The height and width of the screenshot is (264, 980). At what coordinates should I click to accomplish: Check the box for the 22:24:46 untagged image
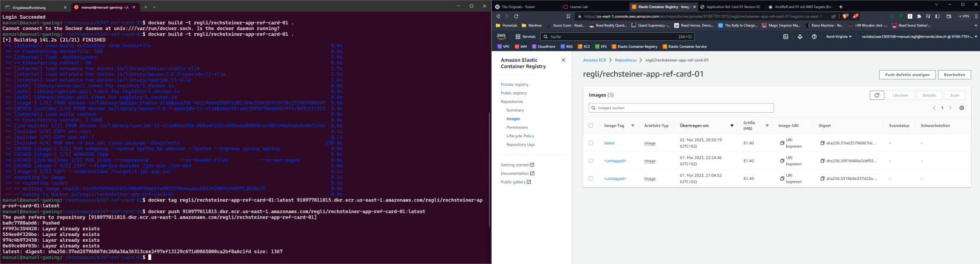pos(591,161)
